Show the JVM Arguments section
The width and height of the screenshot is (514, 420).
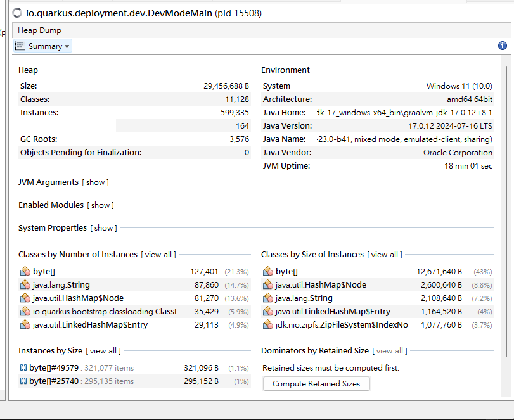click(96, 182)
